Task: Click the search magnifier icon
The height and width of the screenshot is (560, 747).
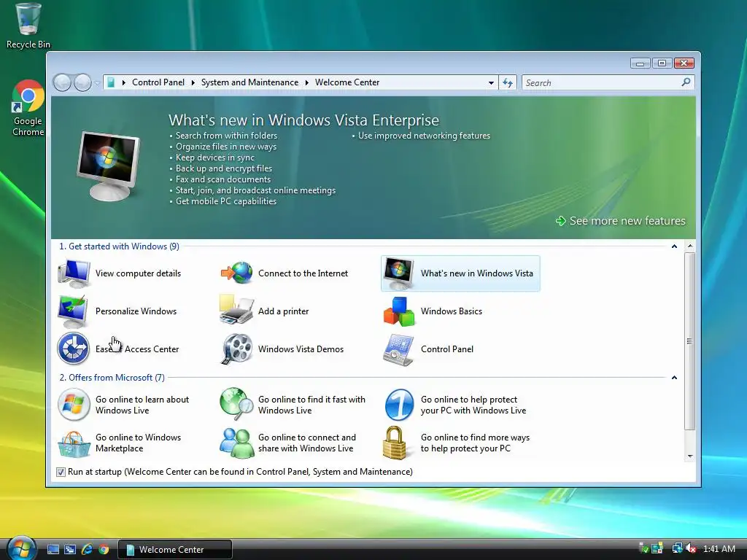Action: [686, 82]
